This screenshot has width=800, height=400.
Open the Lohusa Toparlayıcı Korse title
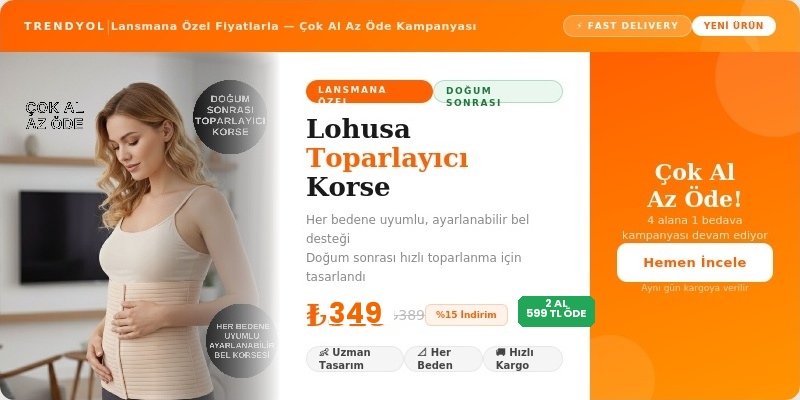coord(387,157)
